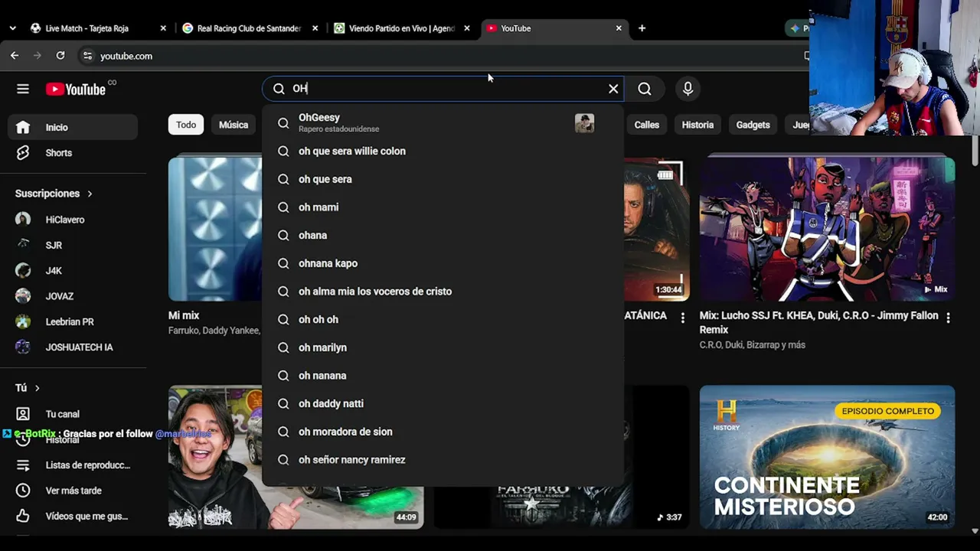Open Ver más tarde in sidebar
Image resolution: width=980 pixels, height=551 pixels.
pos(73,491)
